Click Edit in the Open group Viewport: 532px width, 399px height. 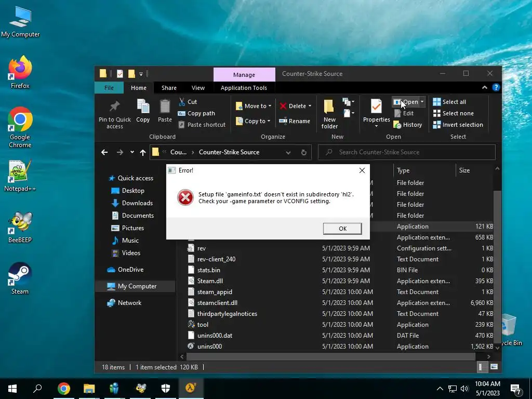click(404, 113)
